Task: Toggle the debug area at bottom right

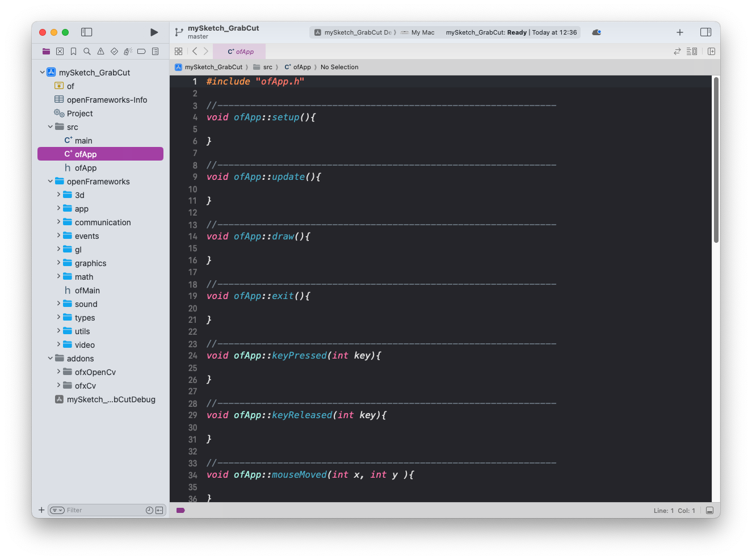Action: click(709, 511)
